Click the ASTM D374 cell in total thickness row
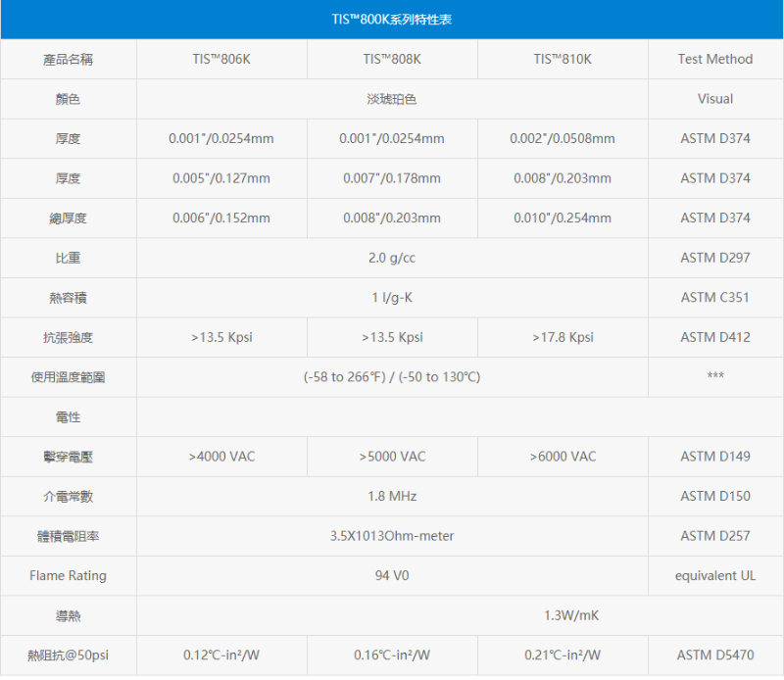 pyautogui.click(x=715, y=218)
